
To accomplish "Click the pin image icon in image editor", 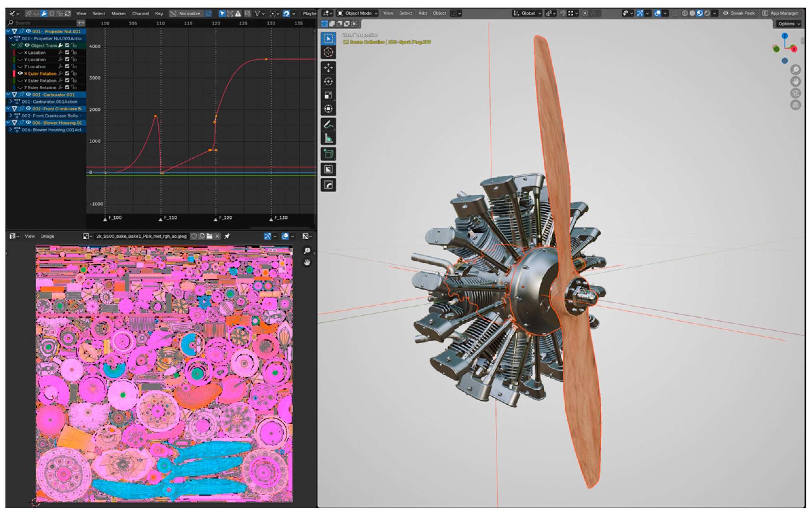I will 227,237.
